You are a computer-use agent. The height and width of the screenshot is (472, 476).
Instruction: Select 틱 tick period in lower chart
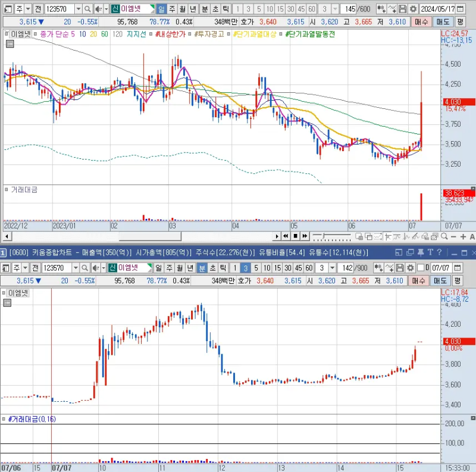click(x=223, y=268)
